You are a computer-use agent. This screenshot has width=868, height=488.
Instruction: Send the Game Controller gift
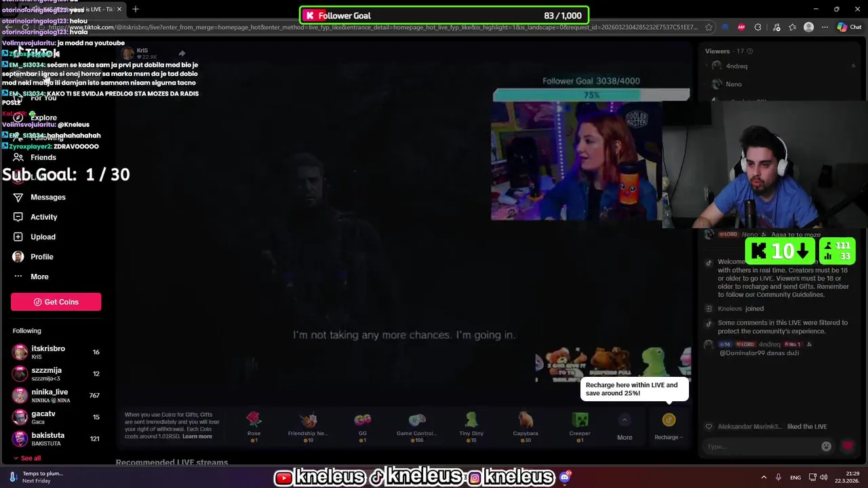[x=417, y=427]
